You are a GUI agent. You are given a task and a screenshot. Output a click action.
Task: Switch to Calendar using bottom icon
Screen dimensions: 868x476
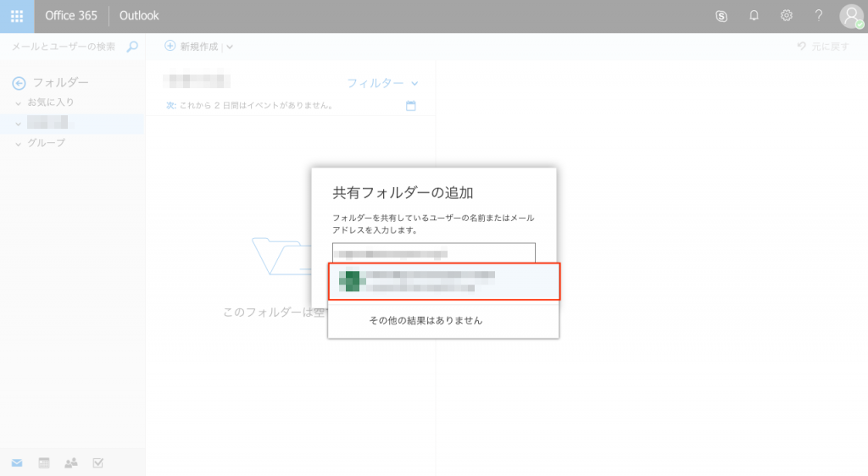point(44,462)
